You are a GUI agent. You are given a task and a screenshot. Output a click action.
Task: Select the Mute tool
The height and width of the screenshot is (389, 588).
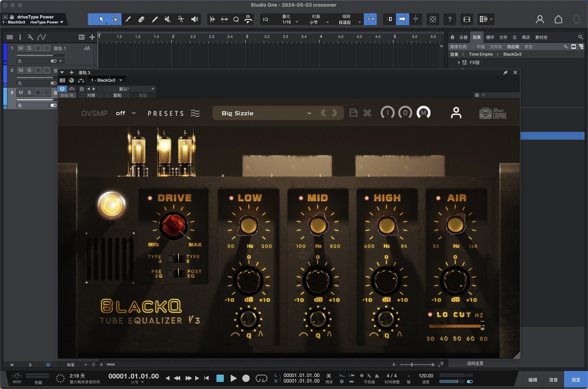tap(168, 19)
